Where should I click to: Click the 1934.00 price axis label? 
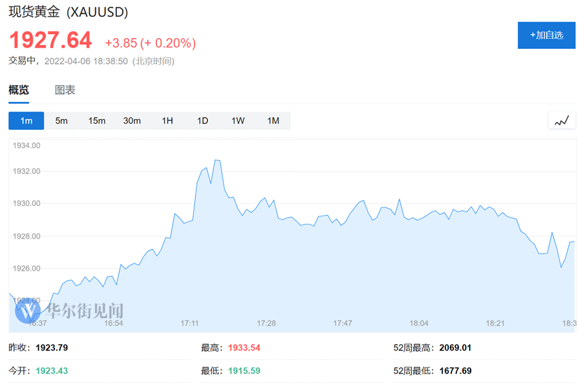tap(27, 146)
